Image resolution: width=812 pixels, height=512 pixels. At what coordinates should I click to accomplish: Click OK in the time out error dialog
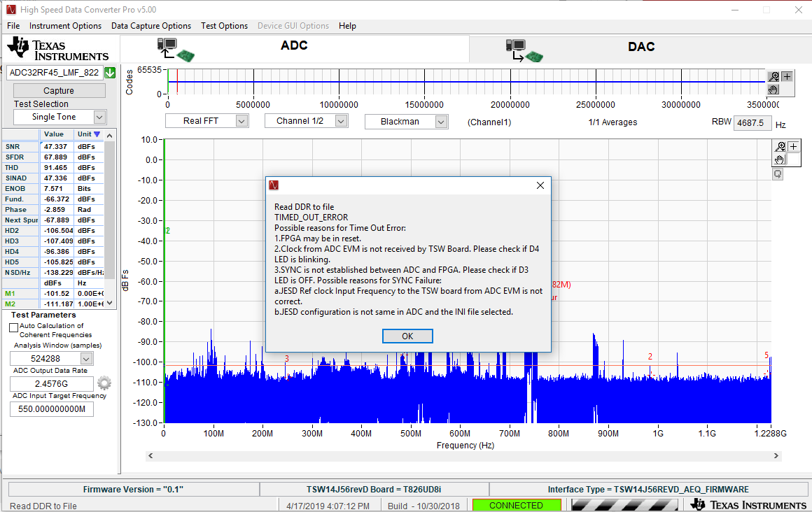pyautogui.click(x=407, y=336)
